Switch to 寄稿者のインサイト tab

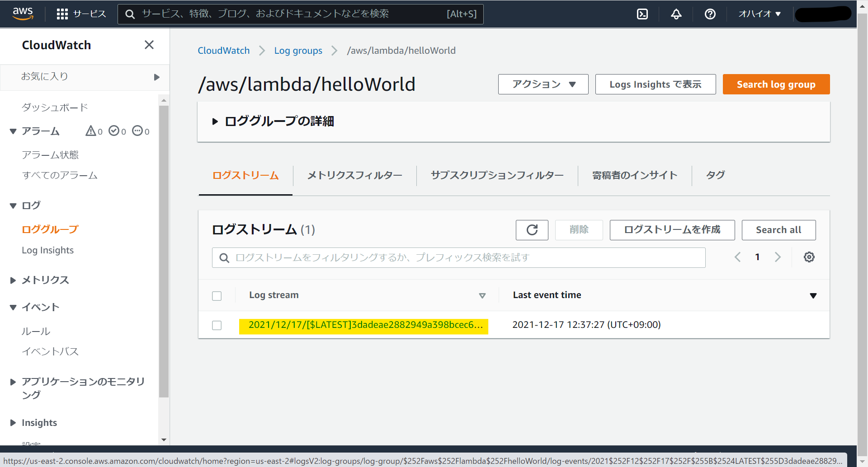tap(635, 175)
